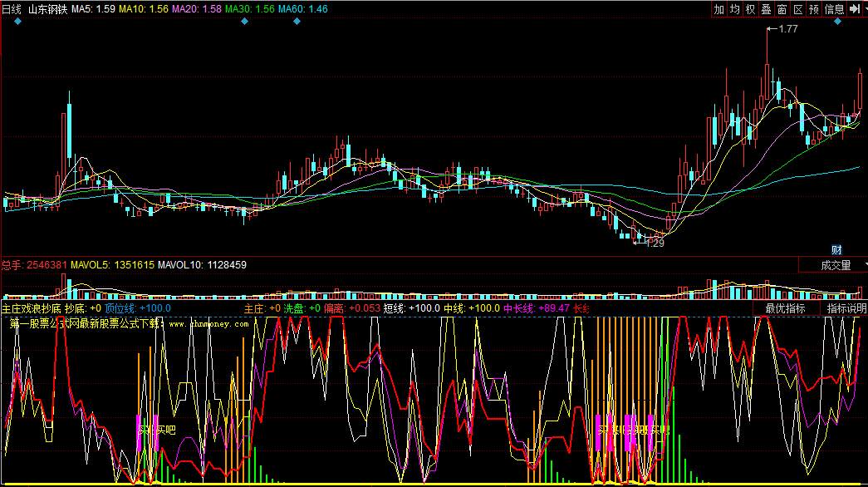Click the 总手: 2546381 volume value

[34, 265]
